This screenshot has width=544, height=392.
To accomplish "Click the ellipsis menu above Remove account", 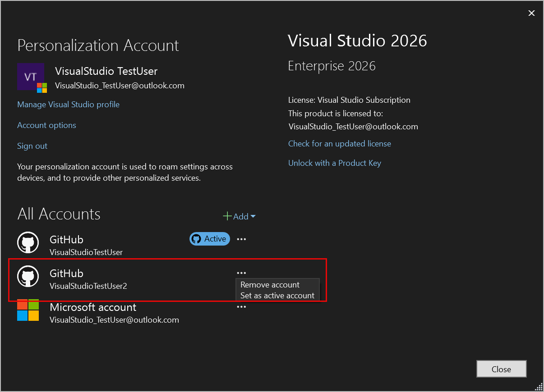I will coord(241,273).
